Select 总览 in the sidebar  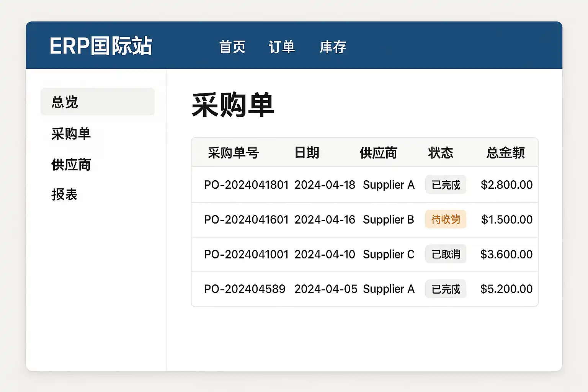[x=97, y=102]
